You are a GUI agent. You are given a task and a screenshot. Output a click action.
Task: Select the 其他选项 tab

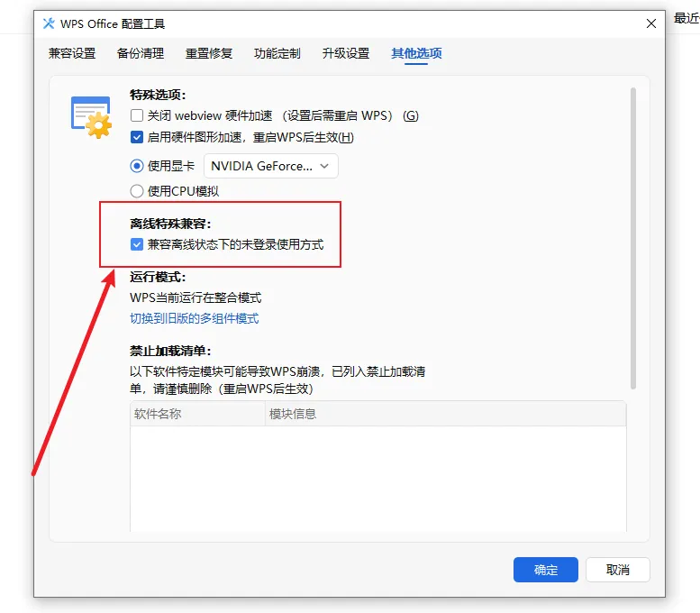point(416,53)
